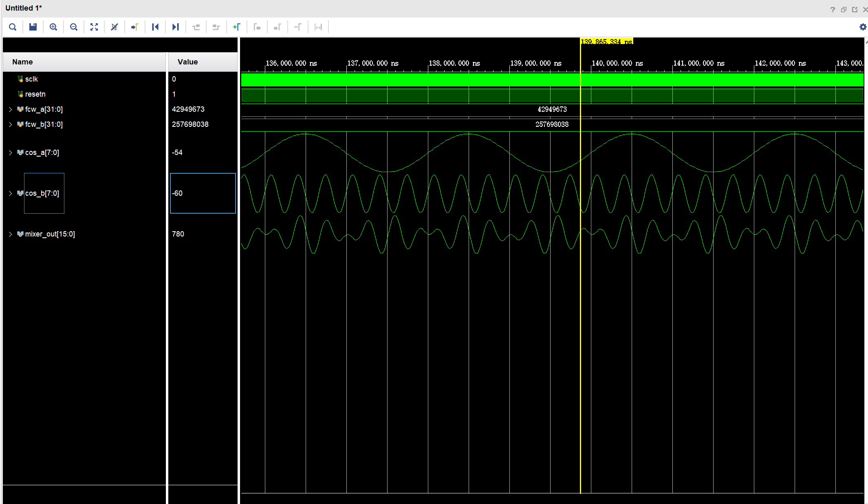Select the resetn signal name
Screen dimensions: 868x504
[35, 94]
